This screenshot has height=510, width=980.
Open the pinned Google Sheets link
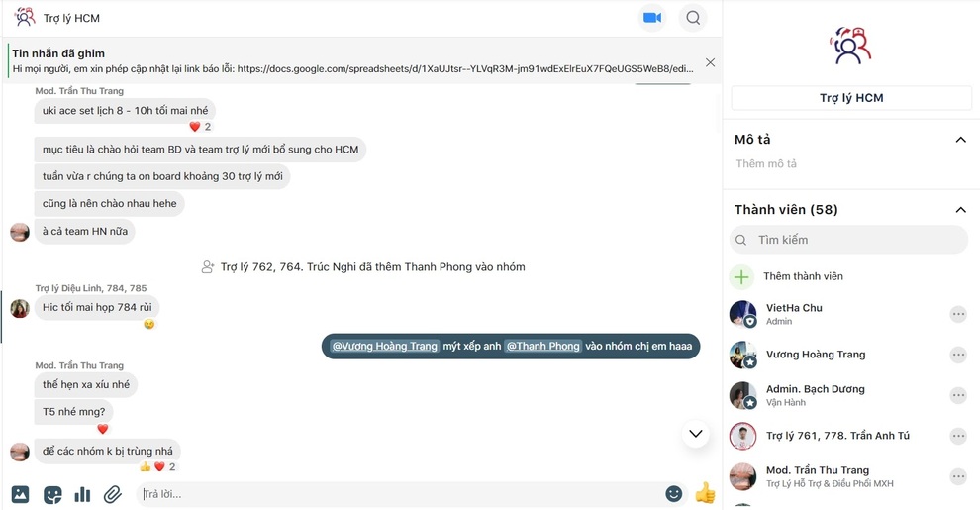[465, 69]
